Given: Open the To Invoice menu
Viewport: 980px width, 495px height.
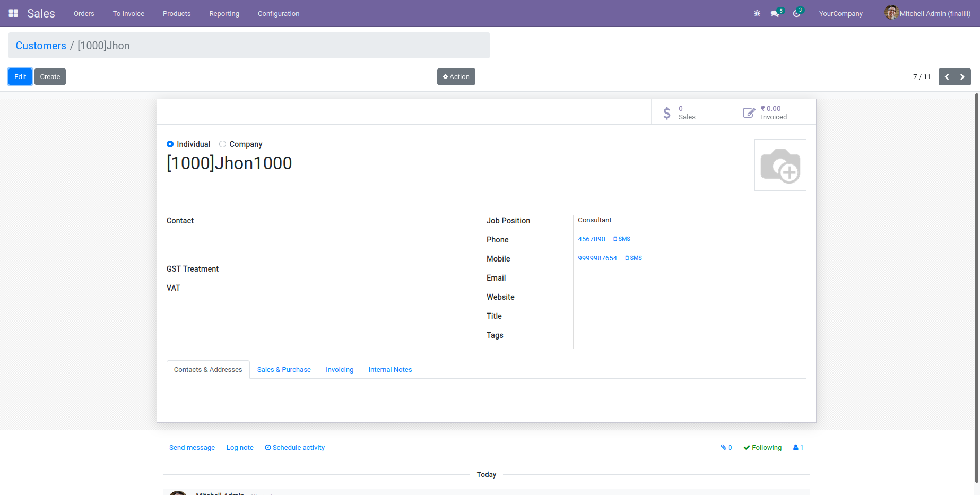Looking at the screenshot, I should (x=128, y=14).
